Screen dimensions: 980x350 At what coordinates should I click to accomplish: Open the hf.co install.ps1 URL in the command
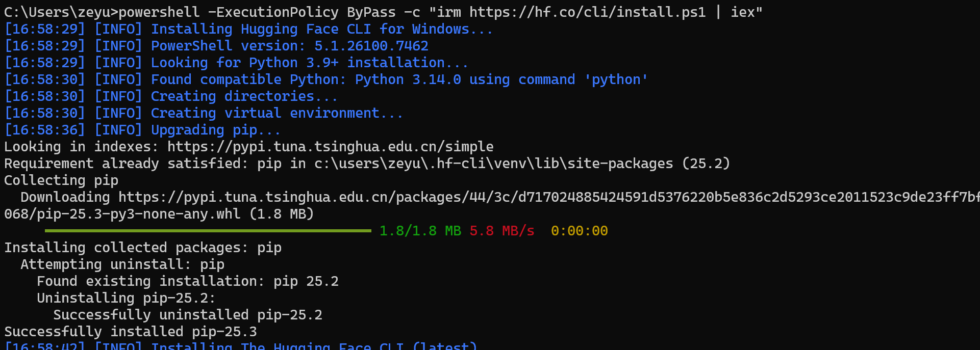(587, 12)
